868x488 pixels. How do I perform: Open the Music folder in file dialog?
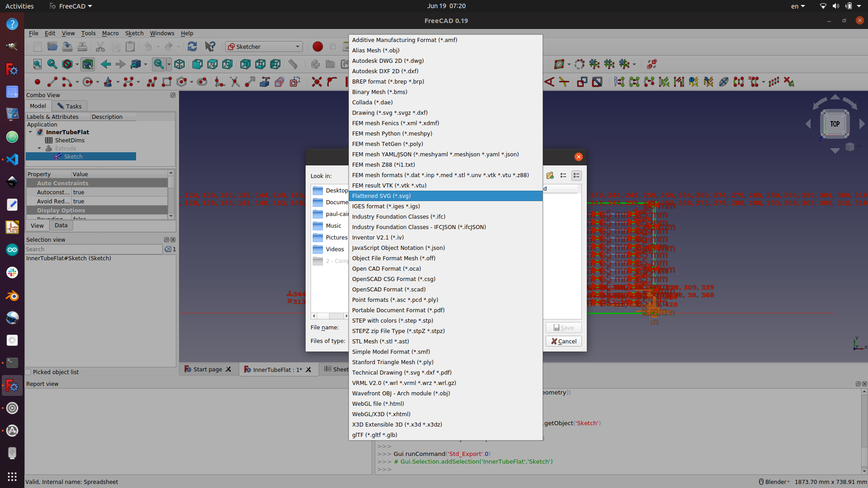[x=327, y=226]
